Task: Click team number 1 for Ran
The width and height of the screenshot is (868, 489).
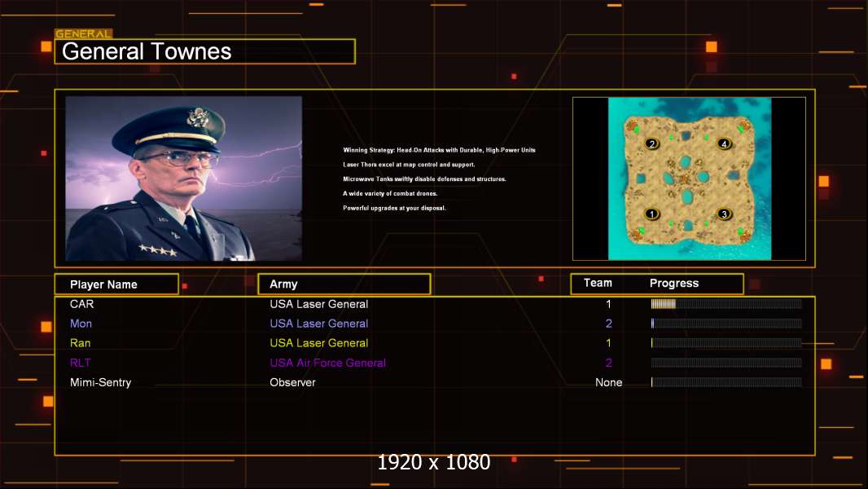Action: tap(608, 343)
